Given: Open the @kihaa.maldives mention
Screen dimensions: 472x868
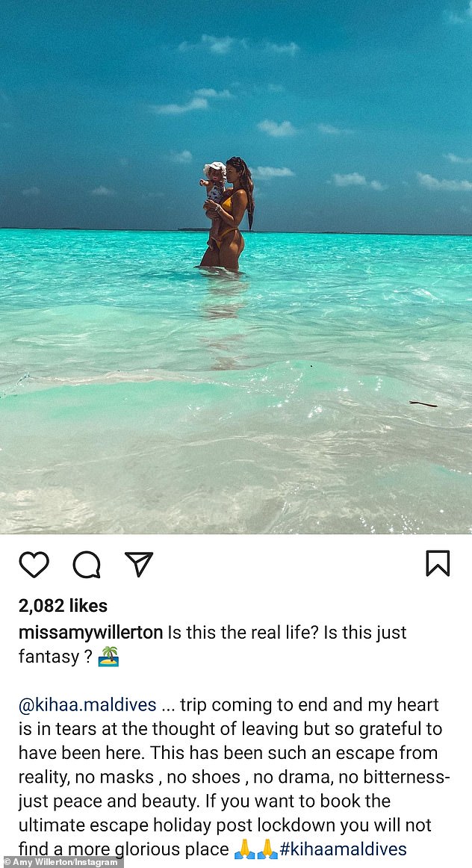Looking at the screenshot, I should point(87,704).
